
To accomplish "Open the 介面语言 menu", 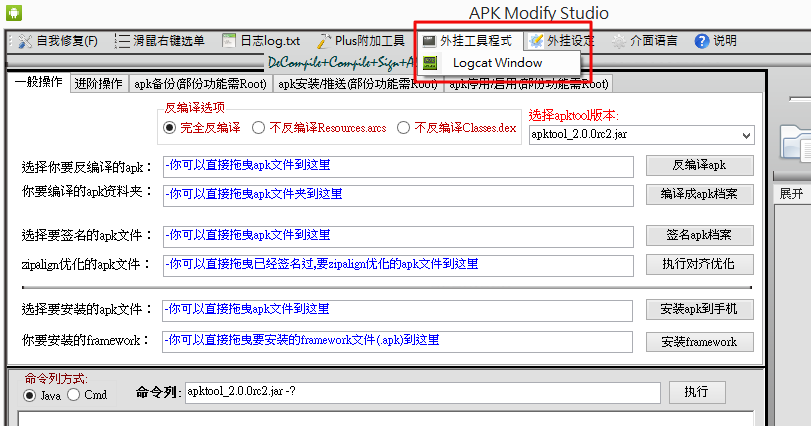I will (x=645, y=41).
